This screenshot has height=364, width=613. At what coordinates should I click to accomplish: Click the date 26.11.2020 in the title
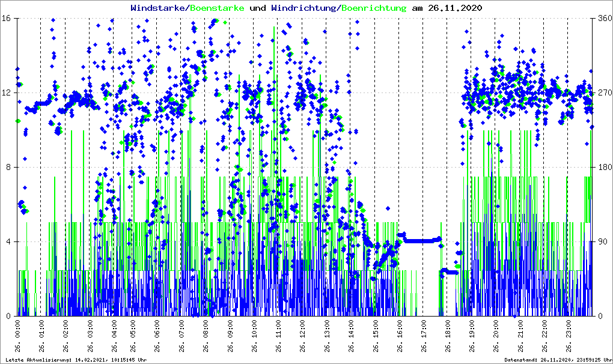[455, 8]
